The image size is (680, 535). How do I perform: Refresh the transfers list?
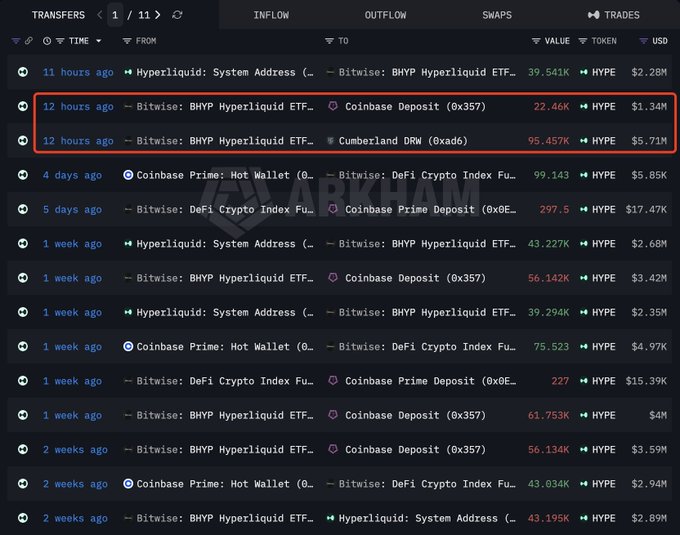point(177,15)
